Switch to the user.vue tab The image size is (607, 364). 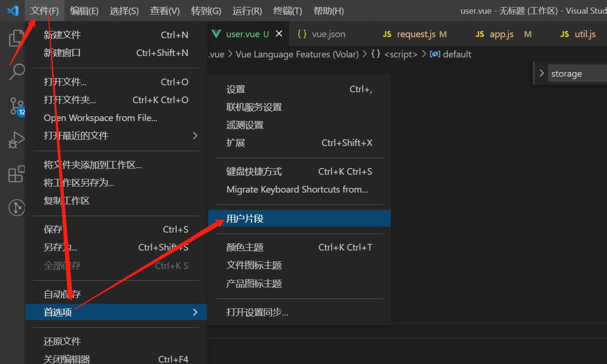tap(247, 34)
